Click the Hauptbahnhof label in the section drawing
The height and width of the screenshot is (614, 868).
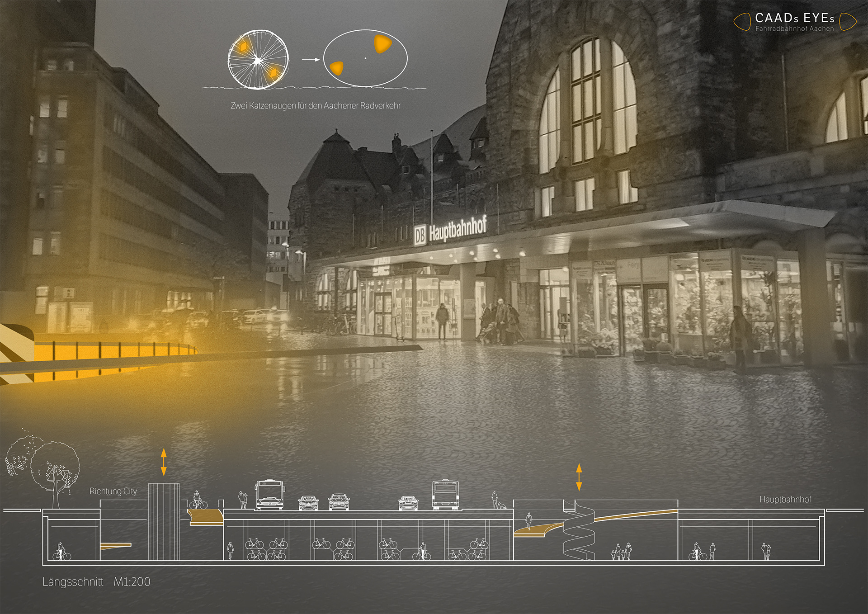pyautogui.click(x=785, y=500)
